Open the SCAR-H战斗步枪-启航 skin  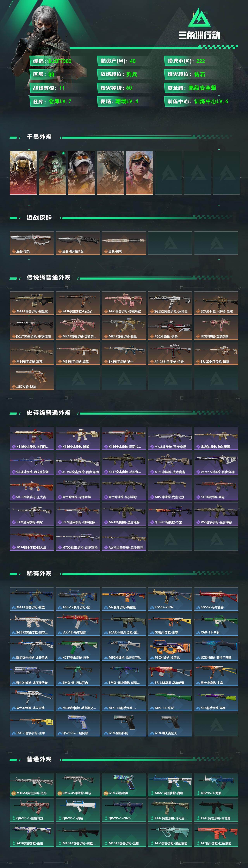pos(216,303)
